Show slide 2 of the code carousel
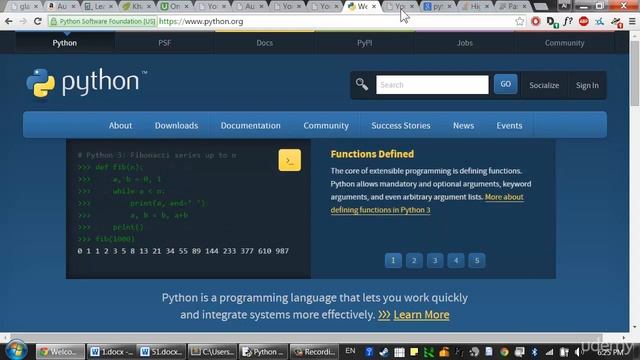Viewport: 640px width, 360px height. [414, 260]
